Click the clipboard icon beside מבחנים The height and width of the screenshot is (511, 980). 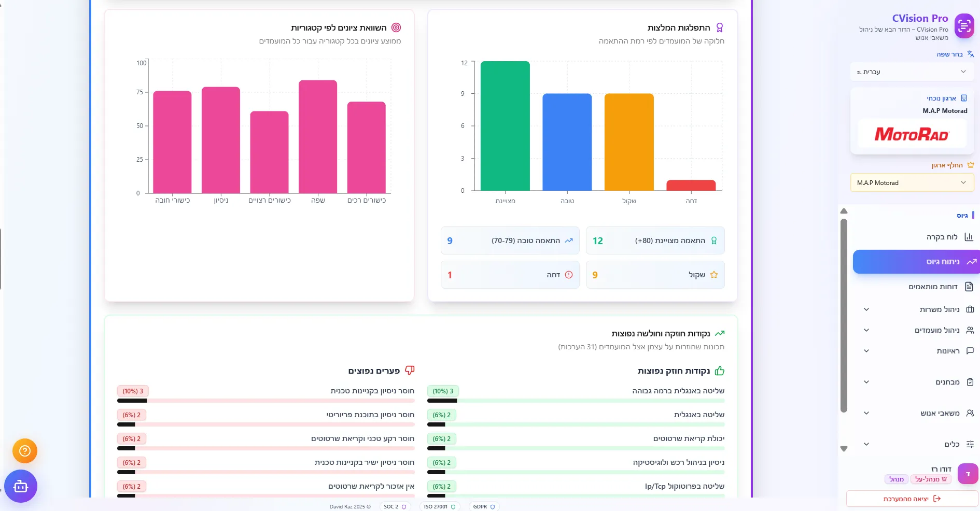point(970,382)
